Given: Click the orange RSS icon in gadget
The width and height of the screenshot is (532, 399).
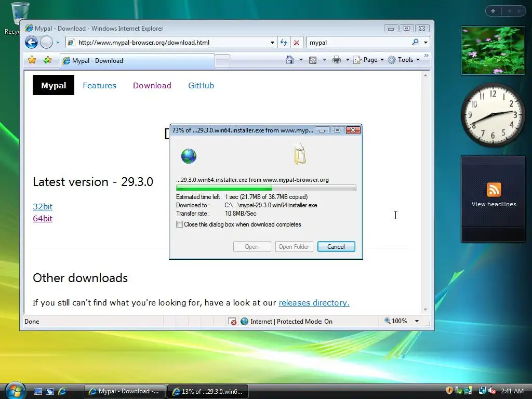Looking at the screenshot, I should pyautogui.click(x=494, y=189).
